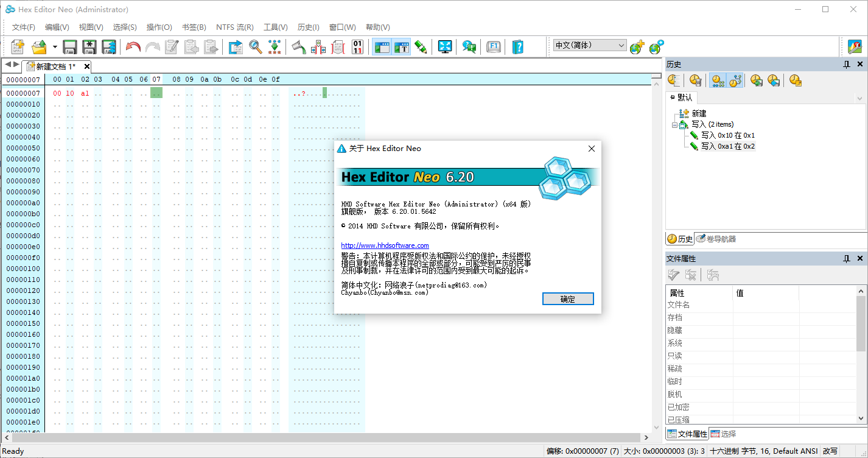Click the 属性 column header

coord(699,293)
